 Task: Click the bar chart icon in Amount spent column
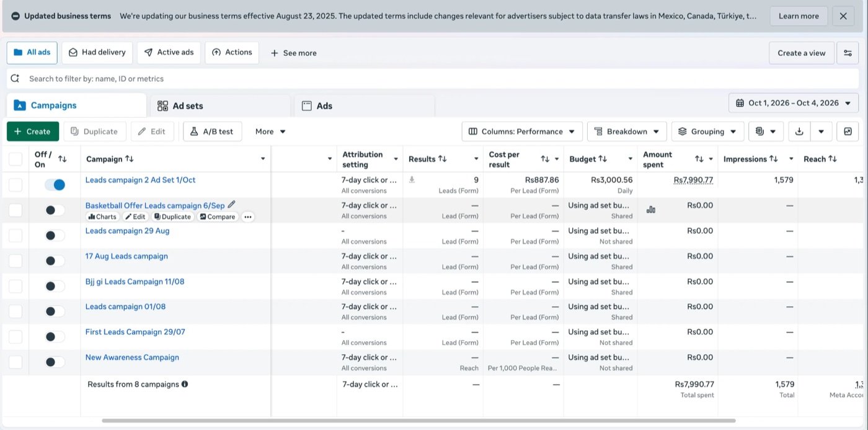point(650,210)
